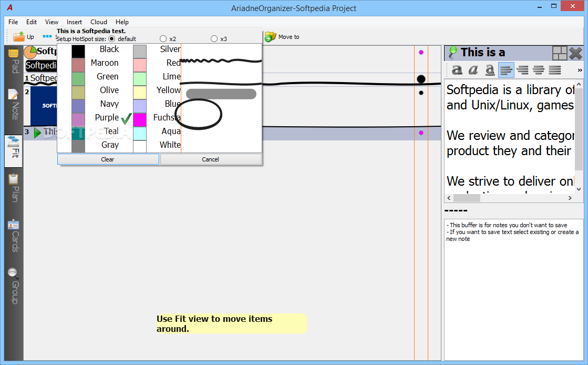Click the italic text formatting icon
This screenshot has height=365, width=588.
tap(473, 70)
